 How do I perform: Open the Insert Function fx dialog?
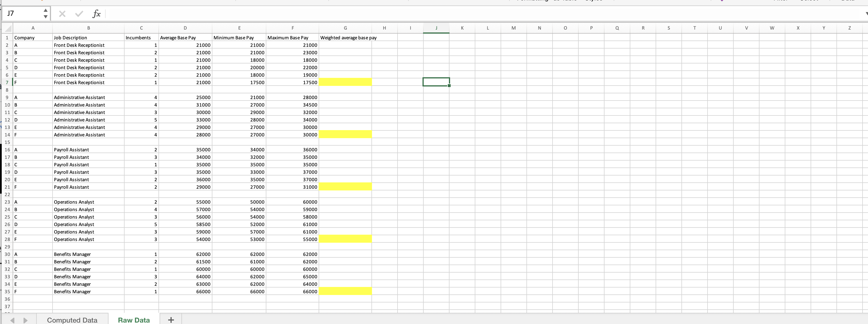coord(97,14)
